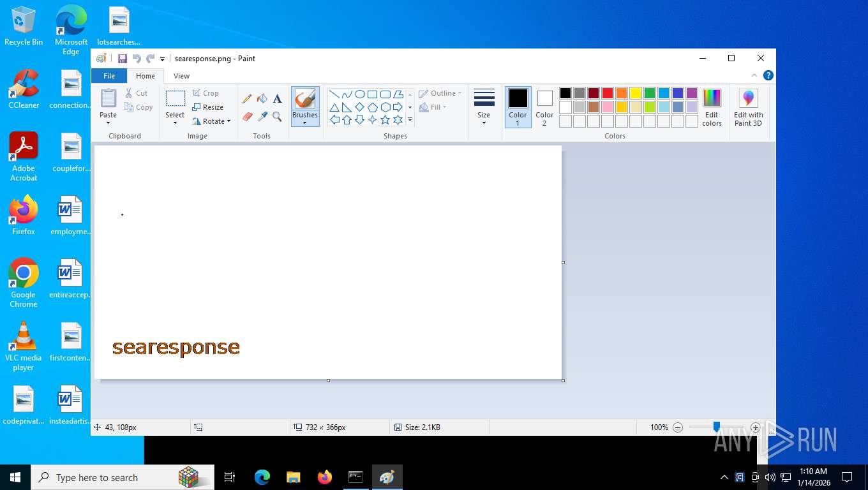Click the Recycle Bin desktop icon

tap(24, 26)
